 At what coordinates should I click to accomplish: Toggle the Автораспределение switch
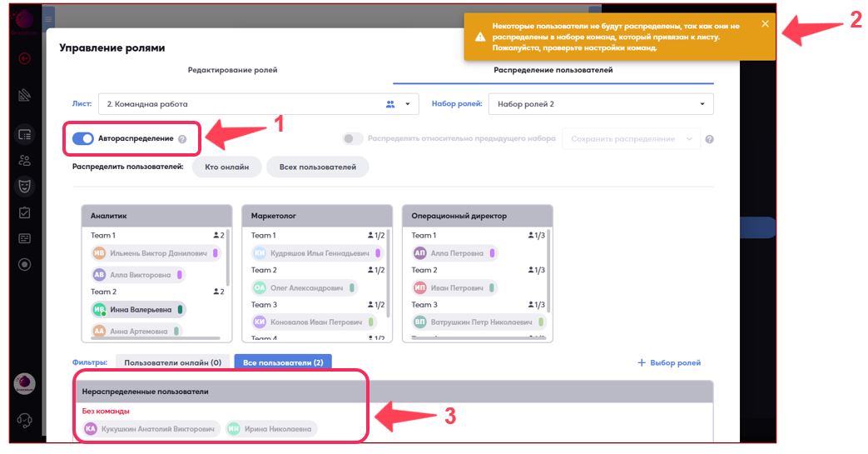(x=83, y=138)
